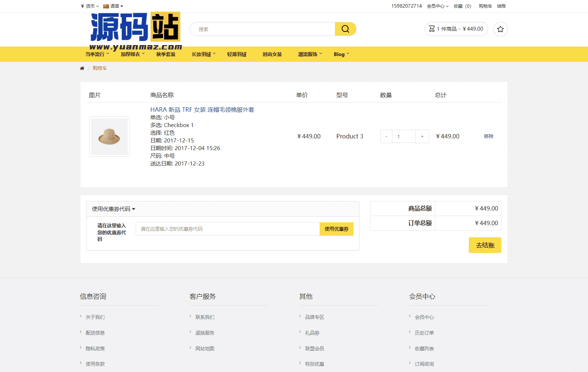Decrease quantity with minus button
This screenshot has height=372, width=588.
386,137
